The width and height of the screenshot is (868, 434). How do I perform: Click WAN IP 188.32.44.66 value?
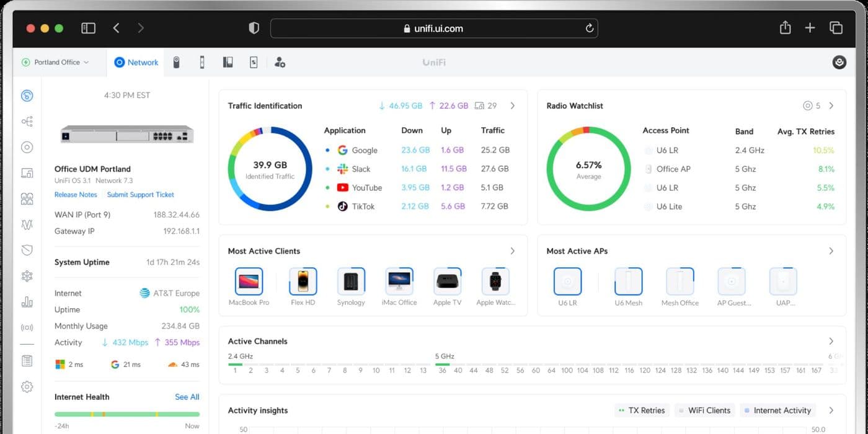(x=177, y=215)
